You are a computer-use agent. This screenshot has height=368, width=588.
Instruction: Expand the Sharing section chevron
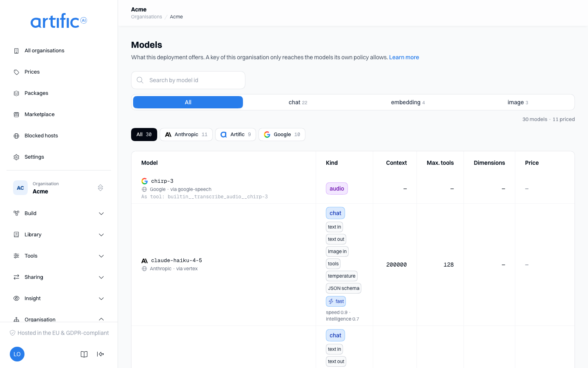101,277
